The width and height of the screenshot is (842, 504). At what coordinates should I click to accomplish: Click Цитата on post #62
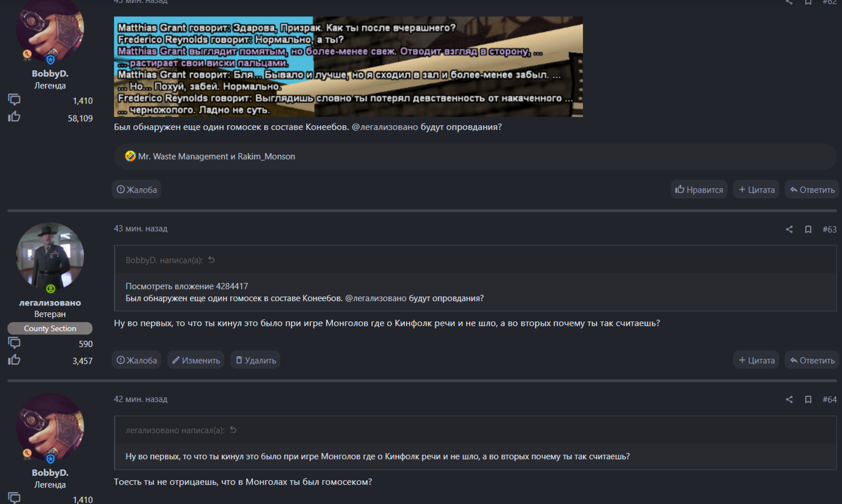coord(756,189)
